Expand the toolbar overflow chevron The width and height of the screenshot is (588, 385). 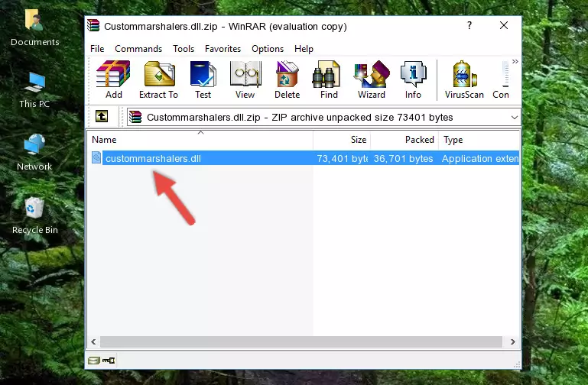[x=515, y=61]
